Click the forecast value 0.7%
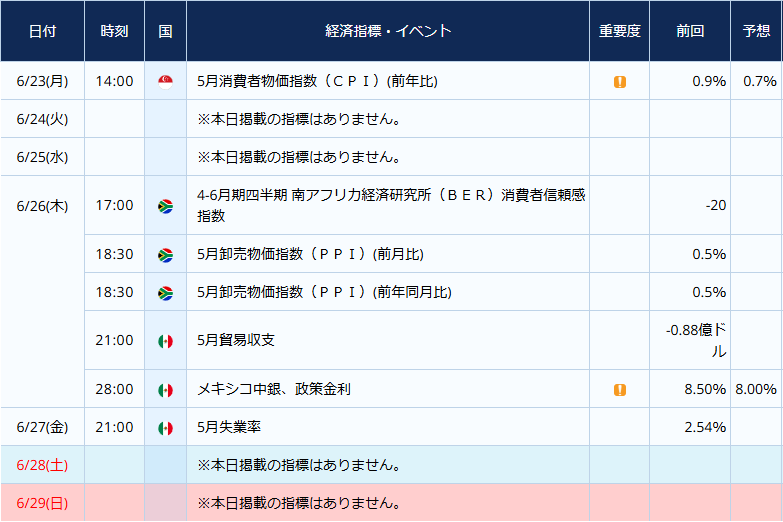Screen dimensions: 783x522 (x=760, y=81)
